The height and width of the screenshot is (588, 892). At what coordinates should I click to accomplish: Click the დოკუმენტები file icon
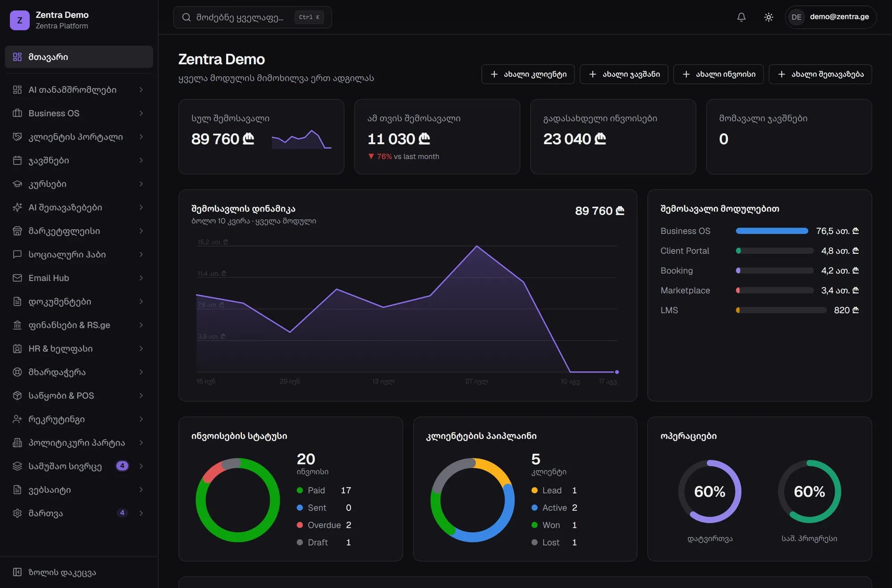(x=17, y=301)
